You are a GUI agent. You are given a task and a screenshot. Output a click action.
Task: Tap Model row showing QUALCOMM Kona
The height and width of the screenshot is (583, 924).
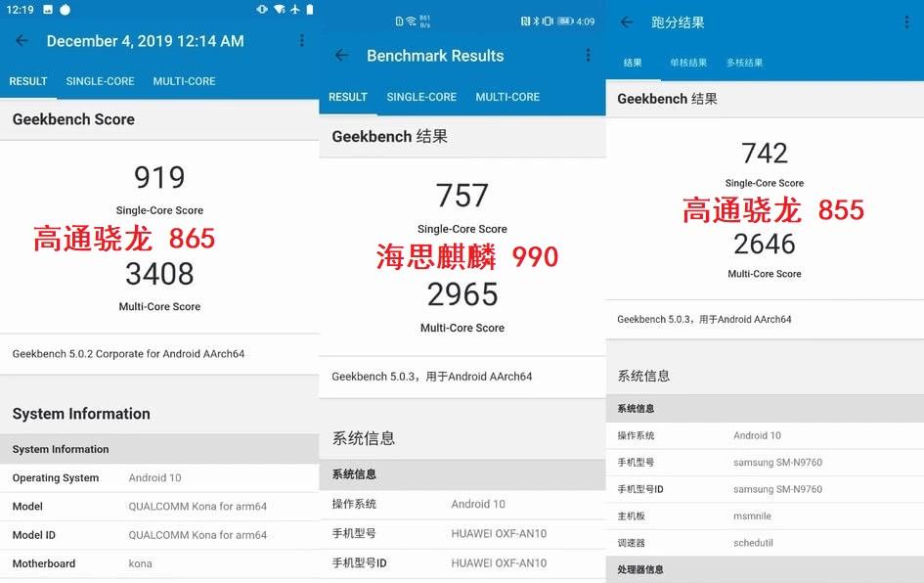pyautogui.click(x=159, y=507)
